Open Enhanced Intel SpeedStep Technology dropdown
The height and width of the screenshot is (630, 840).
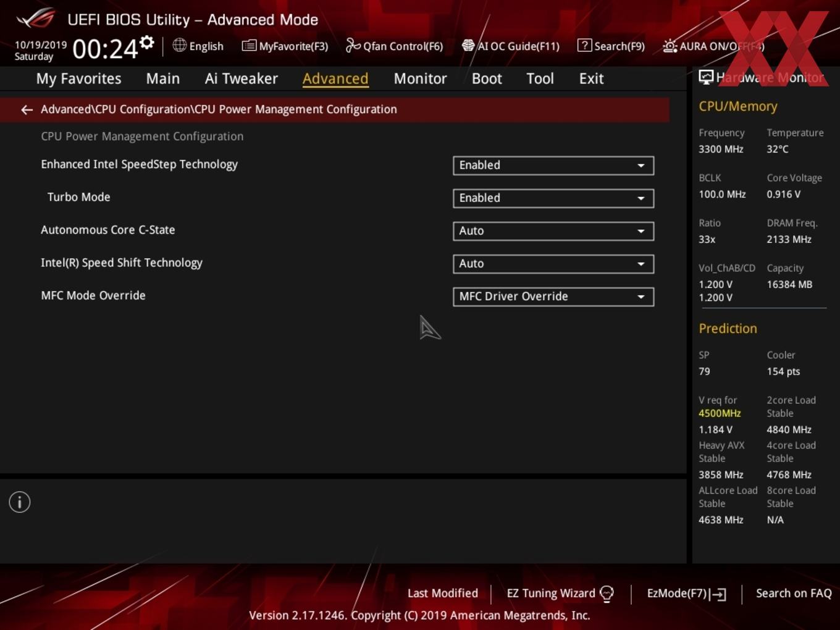(553, 166)
